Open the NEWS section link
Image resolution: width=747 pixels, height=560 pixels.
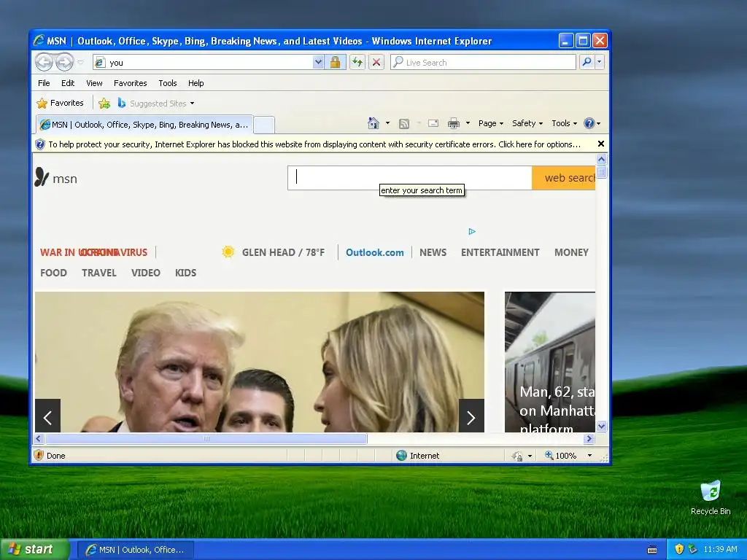[x=433, y=252]
